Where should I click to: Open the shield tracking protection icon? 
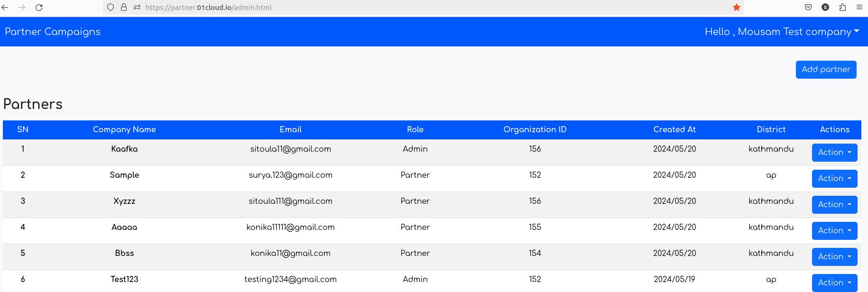111,7
